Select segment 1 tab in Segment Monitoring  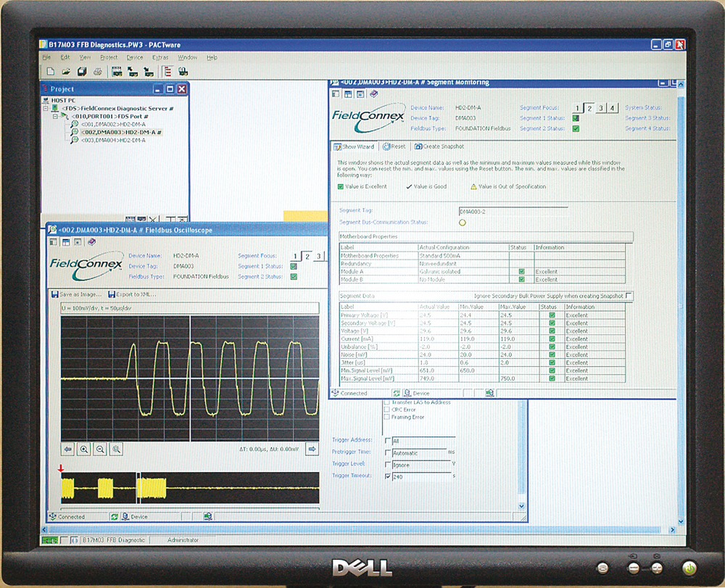(x=577, y=108)
